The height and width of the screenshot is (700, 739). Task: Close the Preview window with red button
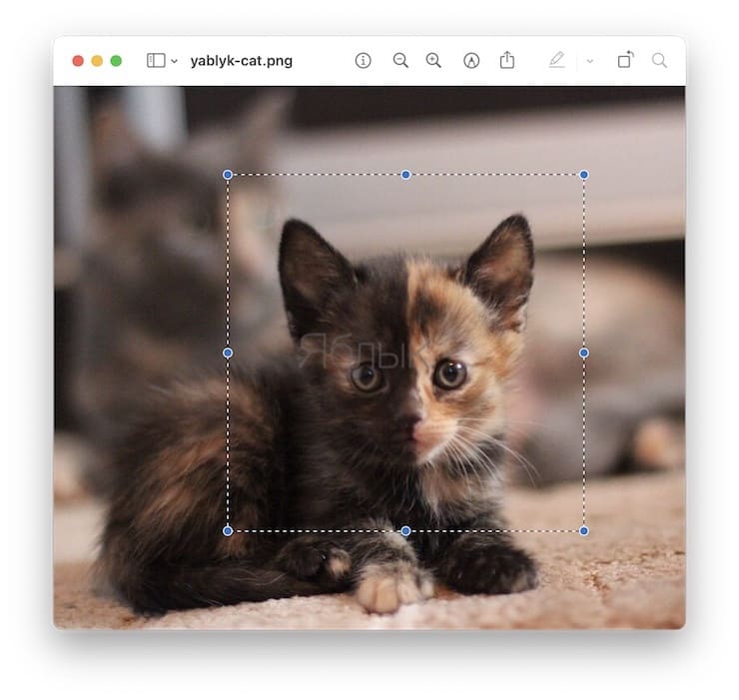pyautogui.click(x=78, y=61)
